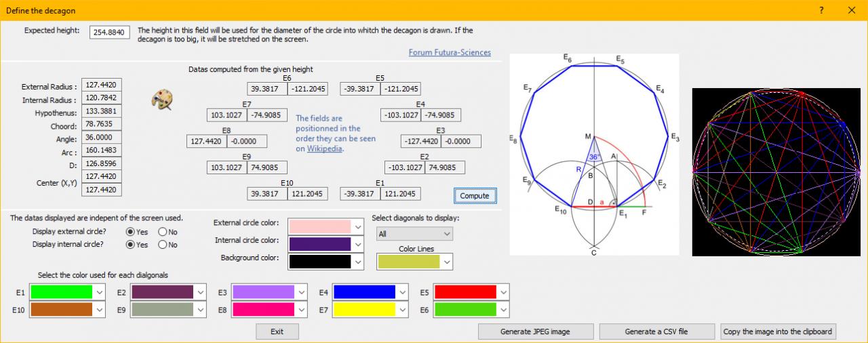Click Generate a CSV file button

(656, 331)
